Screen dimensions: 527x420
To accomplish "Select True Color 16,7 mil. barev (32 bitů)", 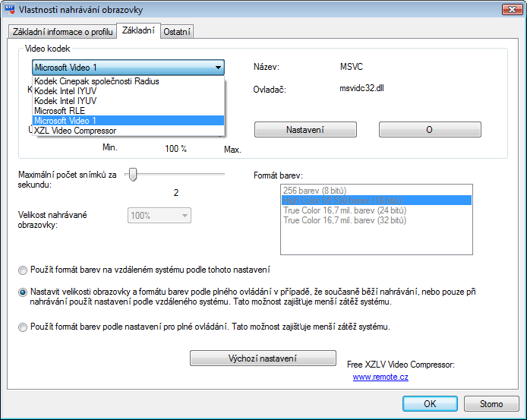I will (x=377, y=220).
